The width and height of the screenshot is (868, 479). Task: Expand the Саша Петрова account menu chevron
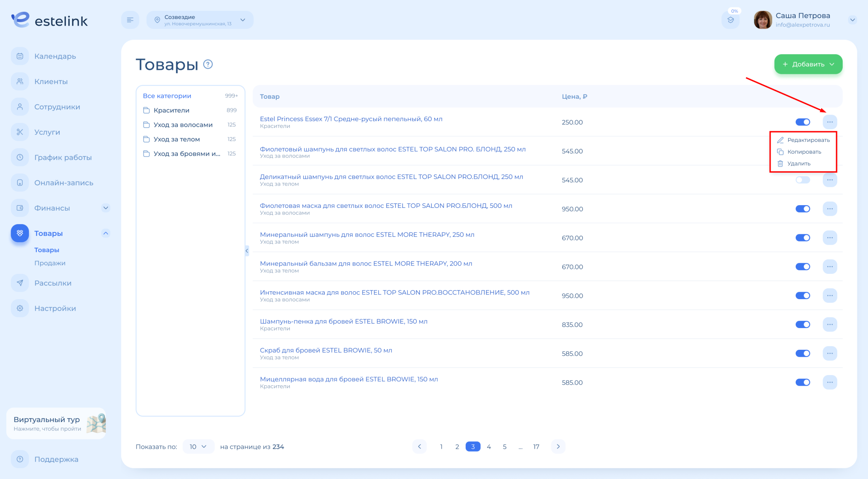pos(852,20)
